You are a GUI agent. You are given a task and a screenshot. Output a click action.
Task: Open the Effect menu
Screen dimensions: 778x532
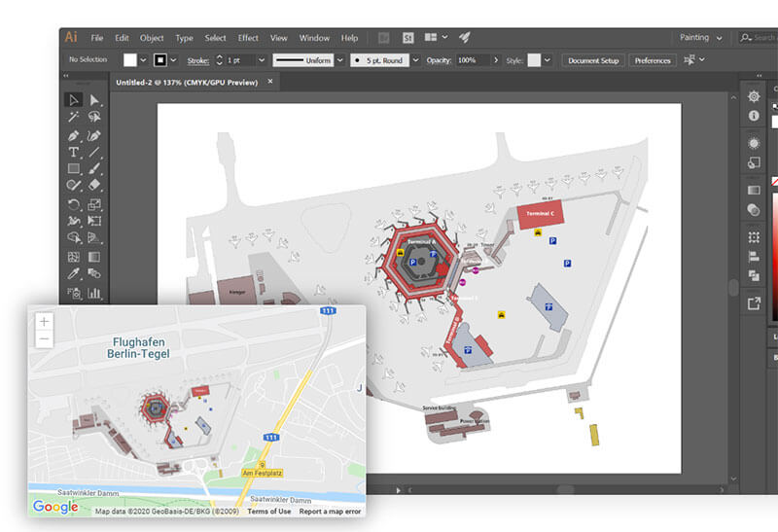coord(248,38)
